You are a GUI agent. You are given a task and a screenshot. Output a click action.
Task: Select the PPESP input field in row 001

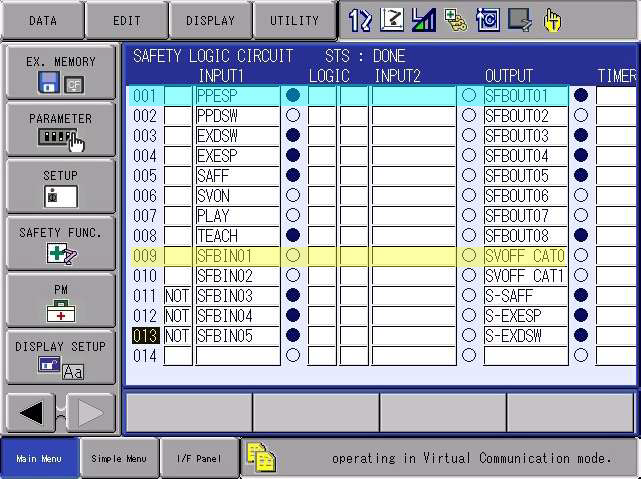pos(238,96)
